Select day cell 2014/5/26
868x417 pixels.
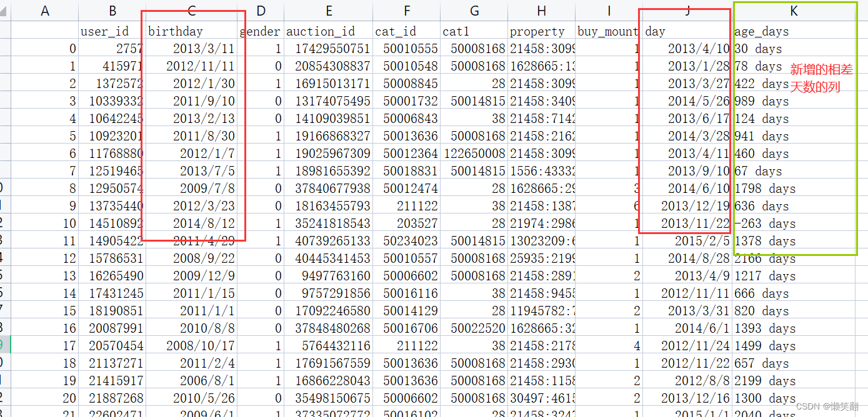(x=687, y=101)
